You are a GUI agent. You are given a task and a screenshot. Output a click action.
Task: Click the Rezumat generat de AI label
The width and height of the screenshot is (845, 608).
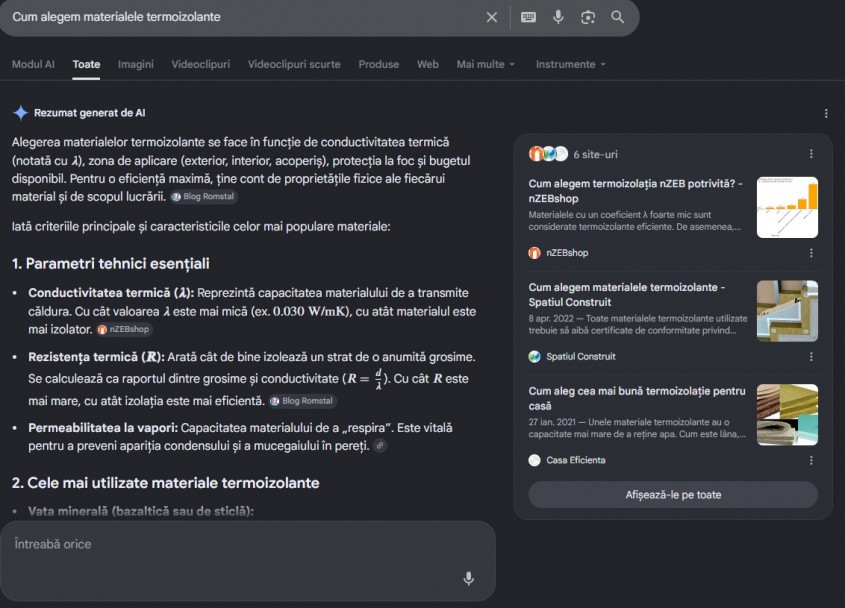(x=89, y=113)
